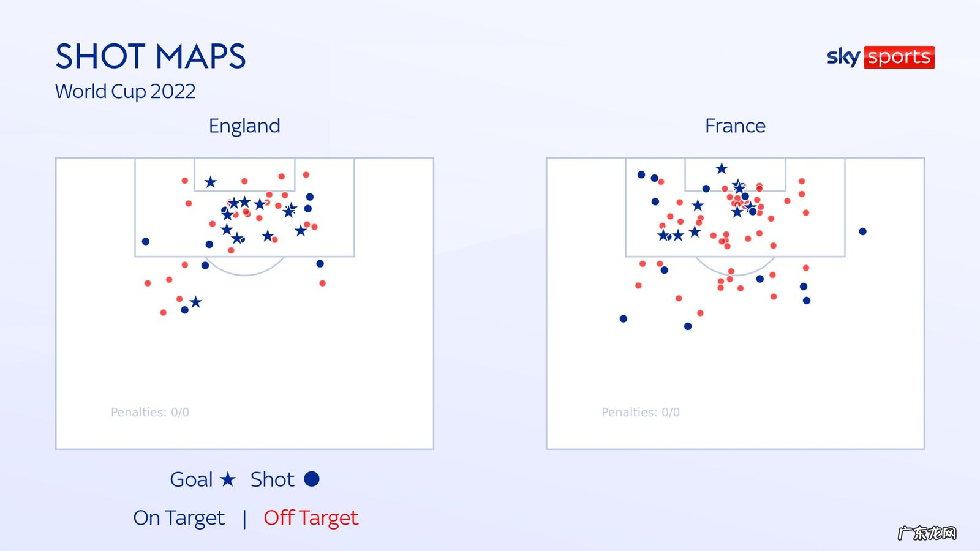
Task: Click the Goal star icon in the legend
Action: coord(228,479)
